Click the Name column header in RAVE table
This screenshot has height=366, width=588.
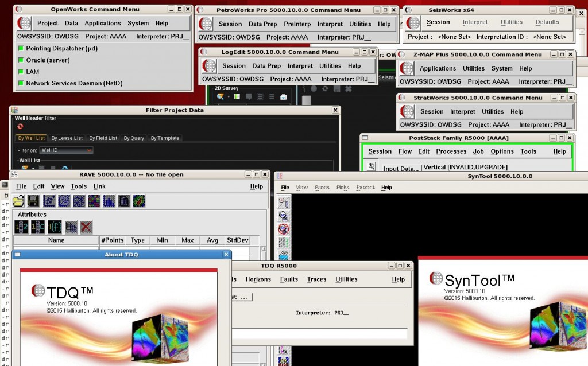pos(56,240)
